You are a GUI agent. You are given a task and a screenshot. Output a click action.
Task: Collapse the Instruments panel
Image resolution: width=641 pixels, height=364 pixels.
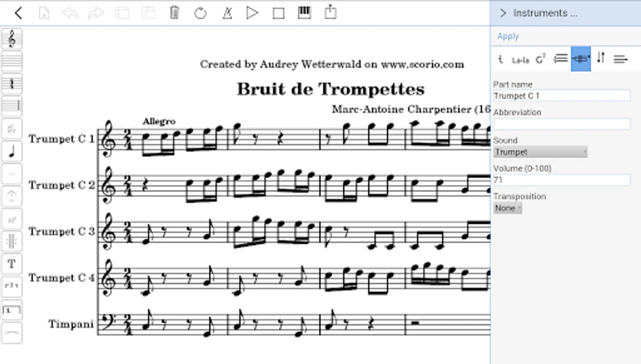(503, 13)
